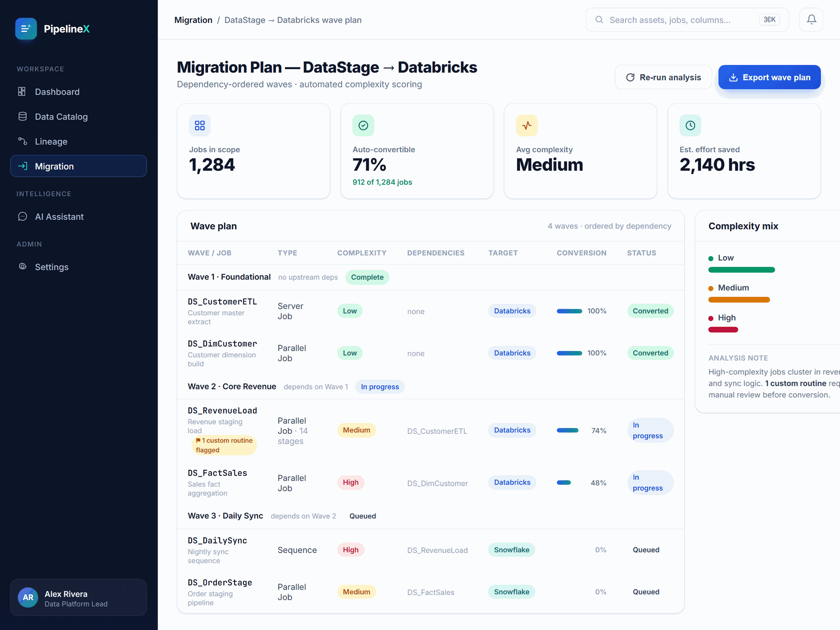Click High complexity badge of DS_DailySync

pos(350,550)
